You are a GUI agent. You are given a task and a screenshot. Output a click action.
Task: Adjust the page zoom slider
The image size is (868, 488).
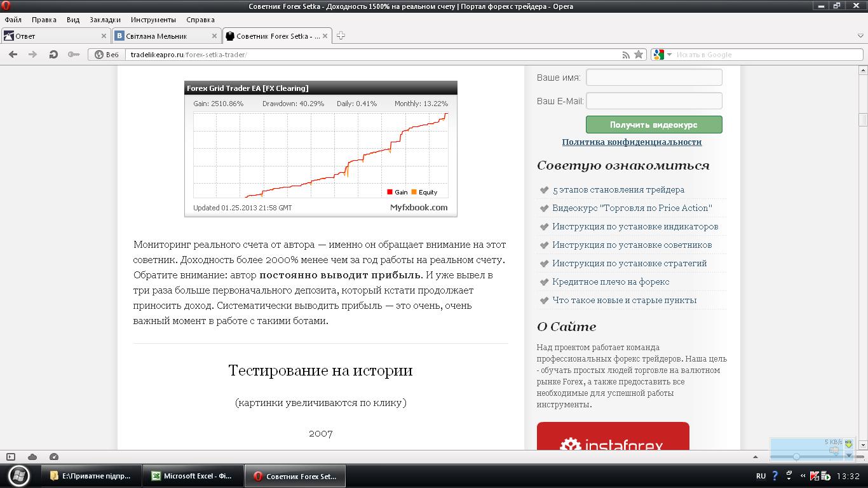[797, 456]
